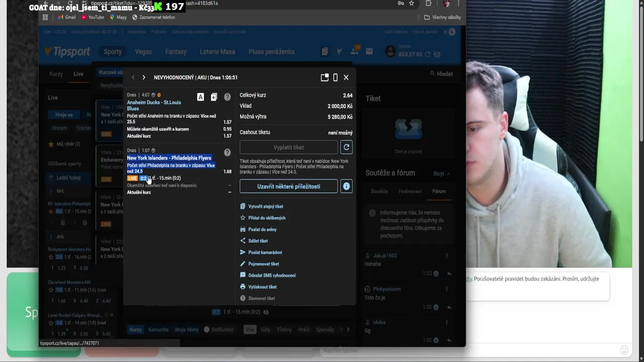Open the Vegas section
644x362 pixels.
click(143, 52)
